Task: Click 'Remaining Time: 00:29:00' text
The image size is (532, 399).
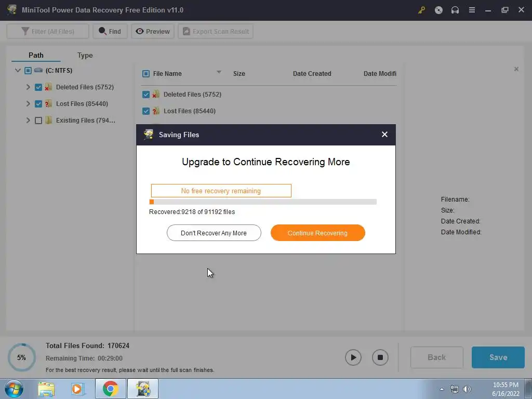Action: [84, 358]
